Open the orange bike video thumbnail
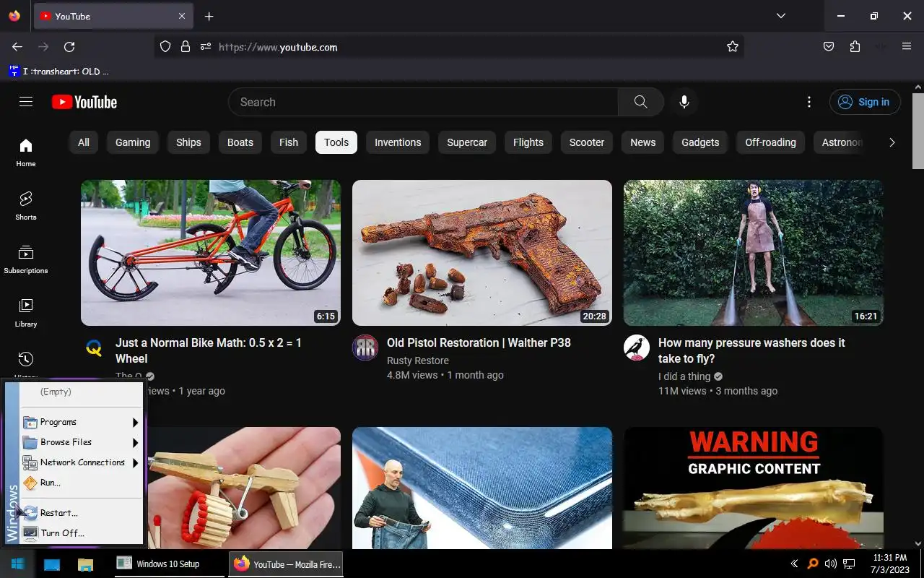The image size is (924, 578). point(211,253)
